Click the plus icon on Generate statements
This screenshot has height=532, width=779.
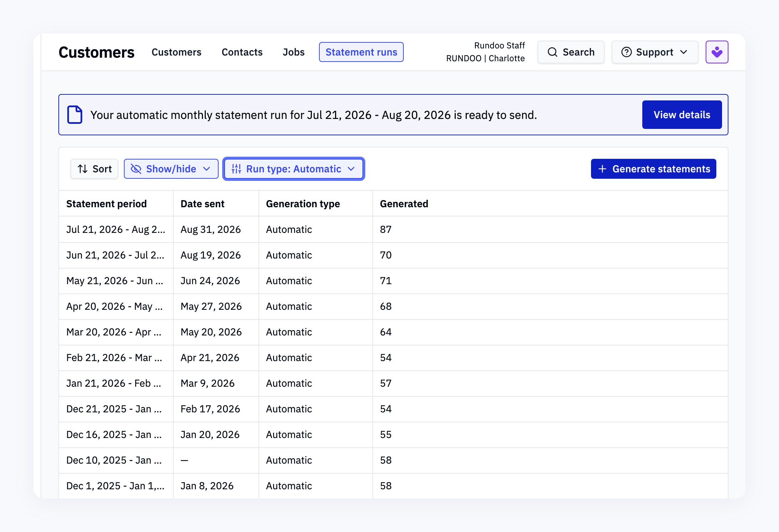pos(602,169)
